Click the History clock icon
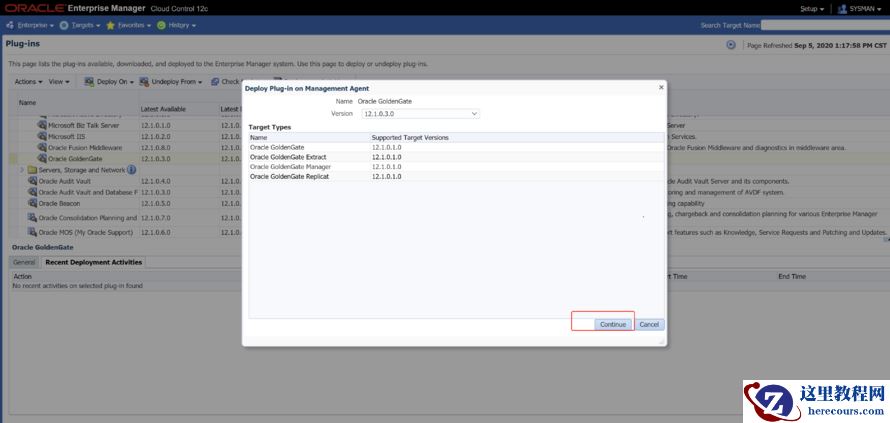Image resolution: width=890 pixels, height=423 pixels. click(x=161, y=26)
